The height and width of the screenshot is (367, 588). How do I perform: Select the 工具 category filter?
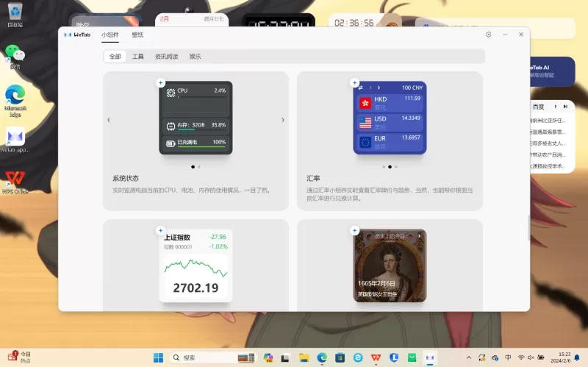tap(138, 57)
